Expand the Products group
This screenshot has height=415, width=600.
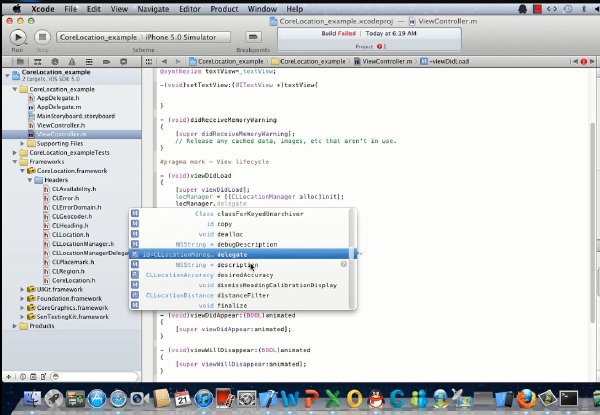(15, 326)
